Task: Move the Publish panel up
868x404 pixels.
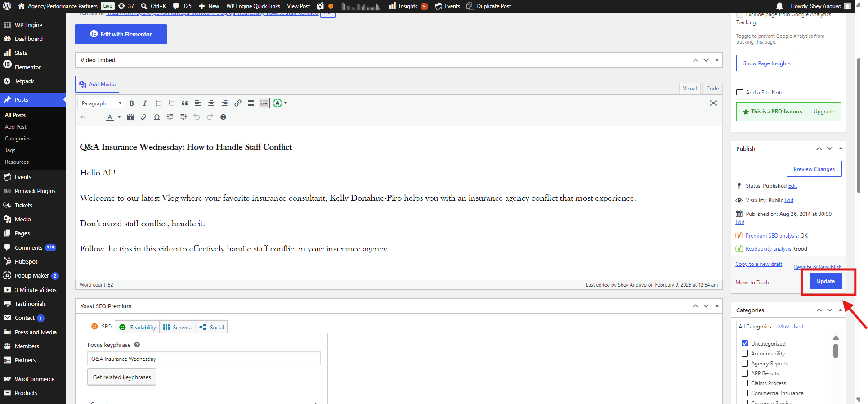Action: [x=819, y=148]
